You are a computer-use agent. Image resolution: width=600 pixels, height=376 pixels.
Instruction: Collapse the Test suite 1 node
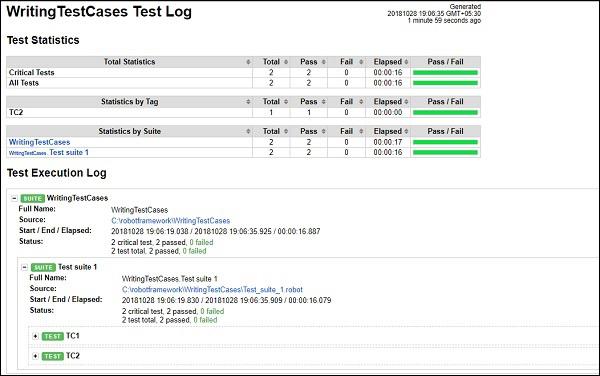24,267
